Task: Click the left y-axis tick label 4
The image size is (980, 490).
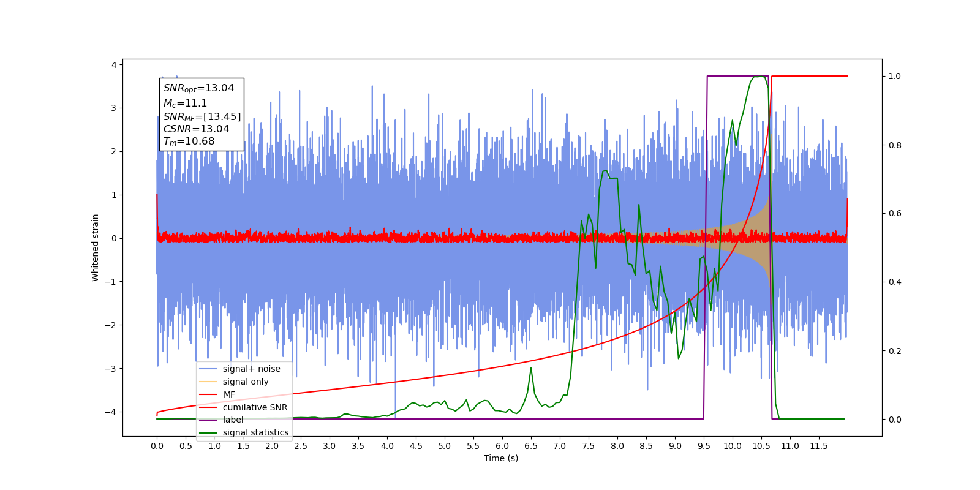Action: point(113,65)
